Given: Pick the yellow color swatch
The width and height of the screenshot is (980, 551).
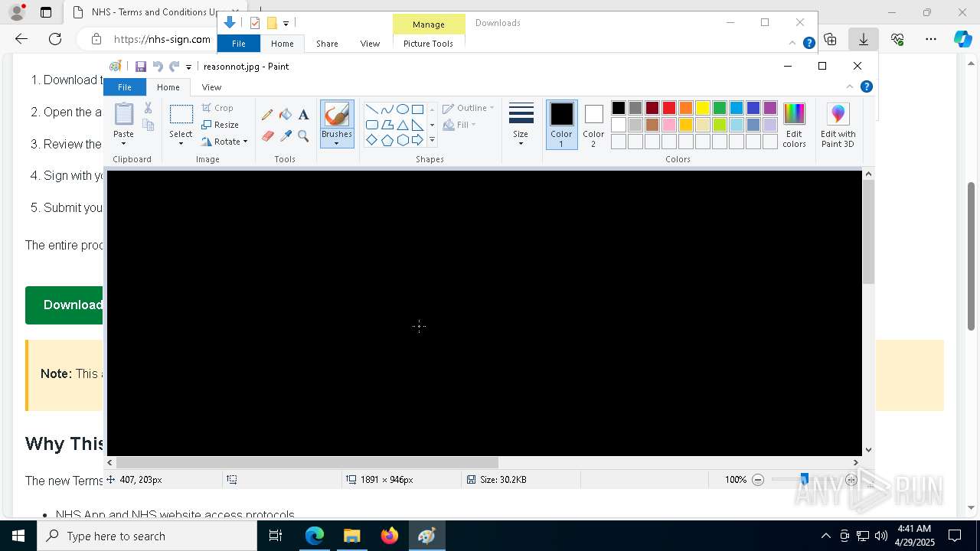Looking at the screenshot, I should point(703,108).
